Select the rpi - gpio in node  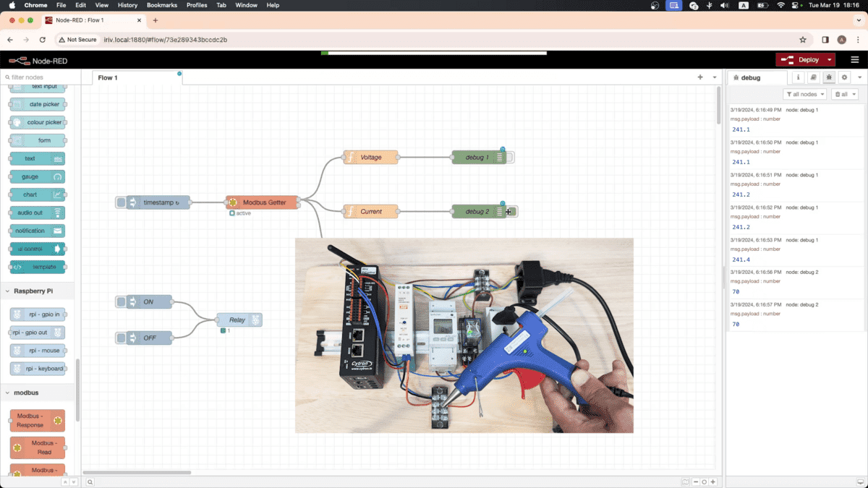click(37, 314)
